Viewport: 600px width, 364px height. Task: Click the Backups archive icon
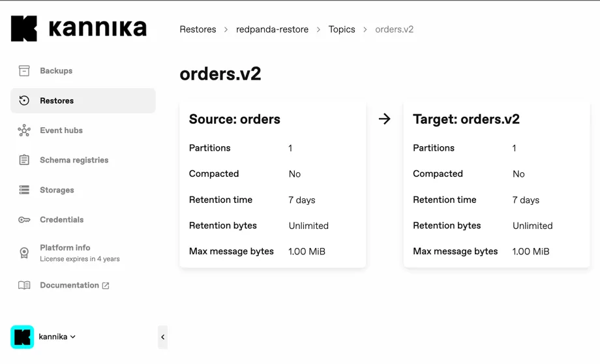click(x=24, y=70)
